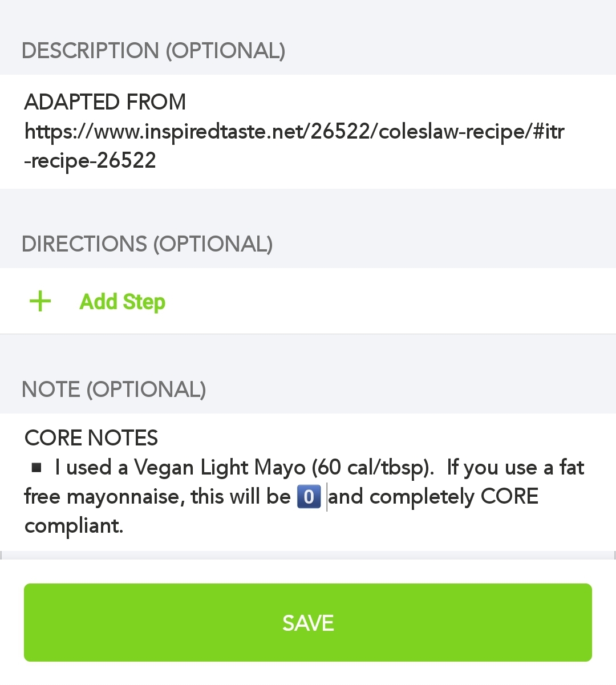Save the recipe with the SAVE button
The width and height of the screenshot is (616, 685).
tap(308, 622)
